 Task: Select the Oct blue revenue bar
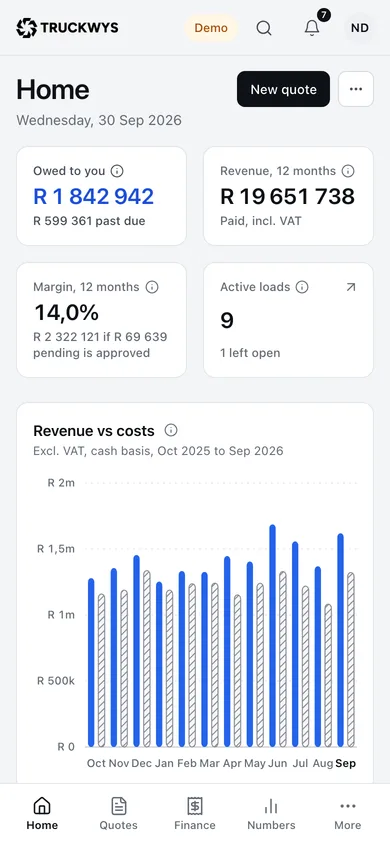pos(91,663)
